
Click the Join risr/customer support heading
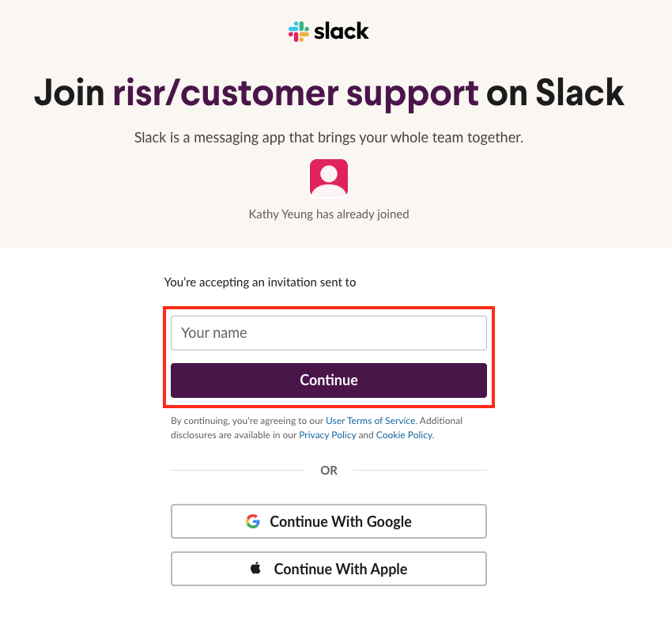tap(328, 93)
